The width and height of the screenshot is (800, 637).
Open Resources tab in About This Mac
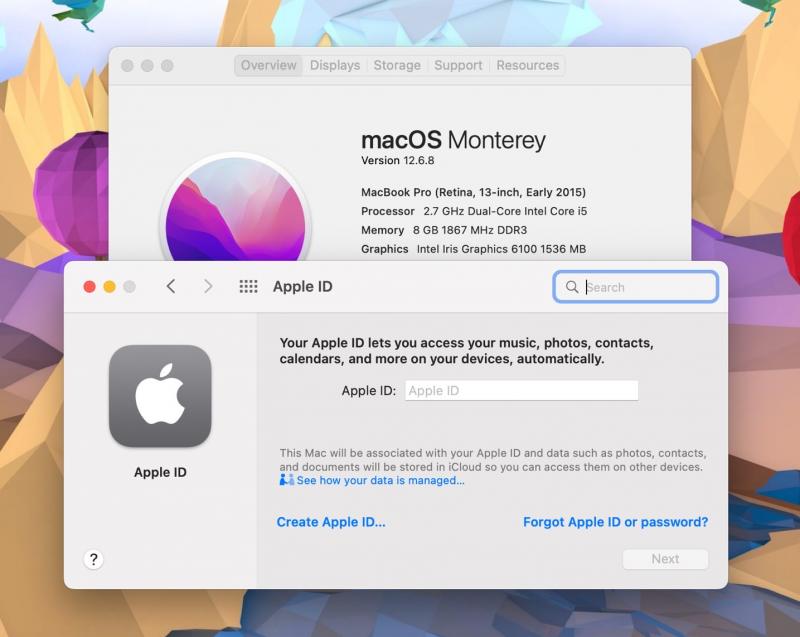point(528,65)
